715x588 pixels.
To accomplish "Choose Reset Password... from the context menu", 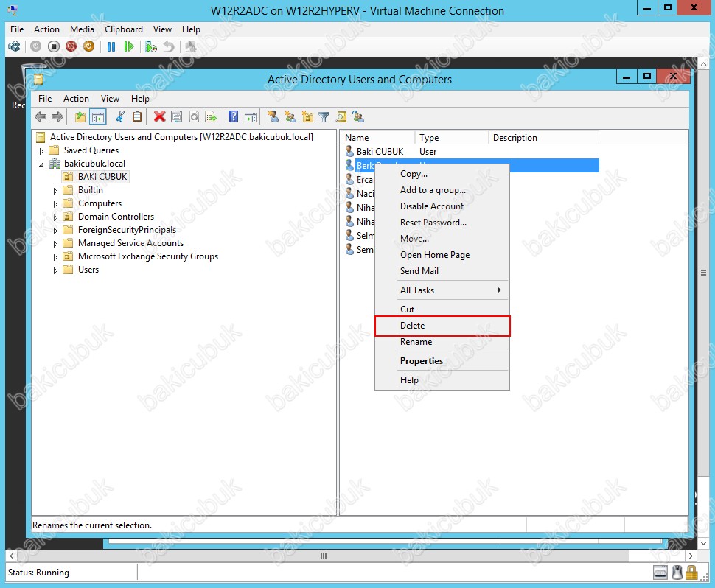I will tap(442, 223).
